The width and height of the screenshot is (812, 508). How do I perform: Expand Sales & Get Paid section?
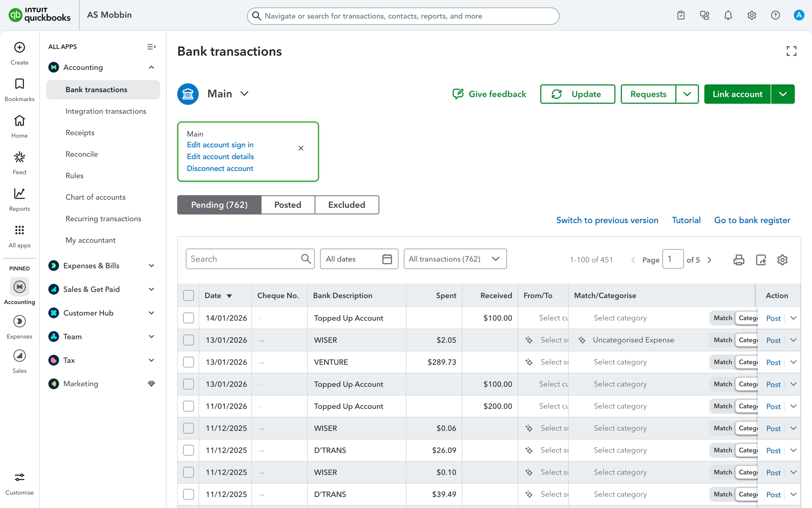pos(151,289)
